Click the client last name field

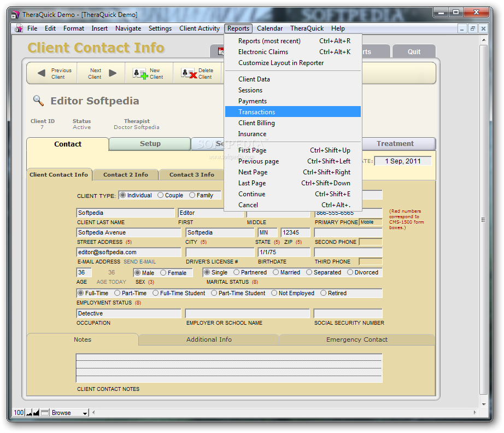click(125, 213)
